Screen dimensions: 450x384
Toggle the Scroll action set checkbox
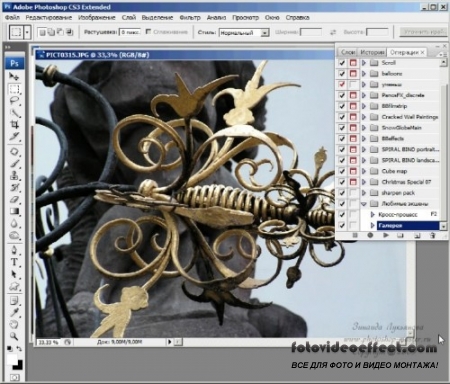coord(342,63)
